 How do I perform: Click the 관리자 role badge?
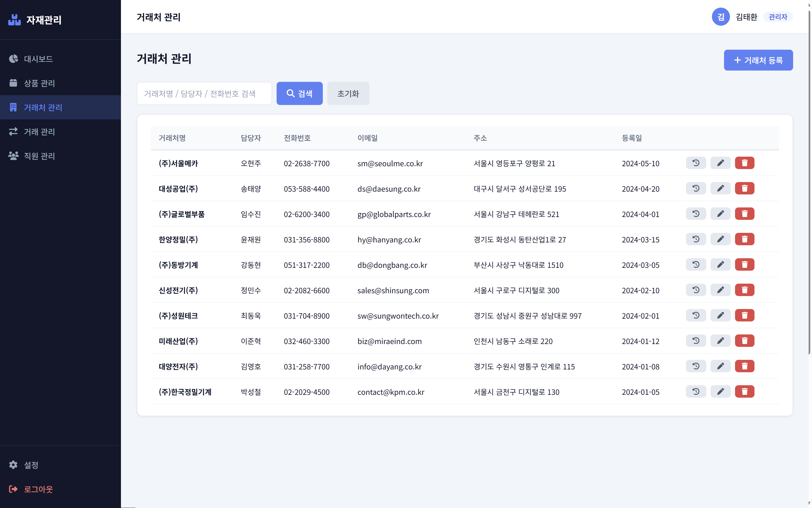click(778, 17)
